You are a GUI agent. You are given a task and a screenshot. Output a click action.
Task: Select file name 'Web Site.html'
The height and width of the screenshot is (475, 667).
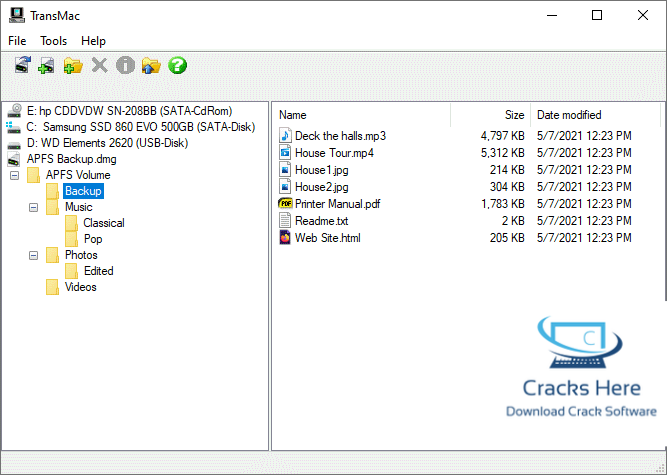(328, 238)
